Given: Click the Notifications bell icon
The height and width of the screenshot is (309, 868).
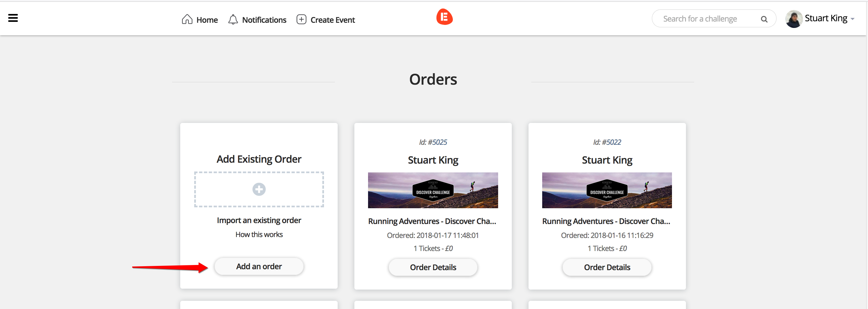Looking at the screenshot, I should pyautogui.click(x=233, y=19).
